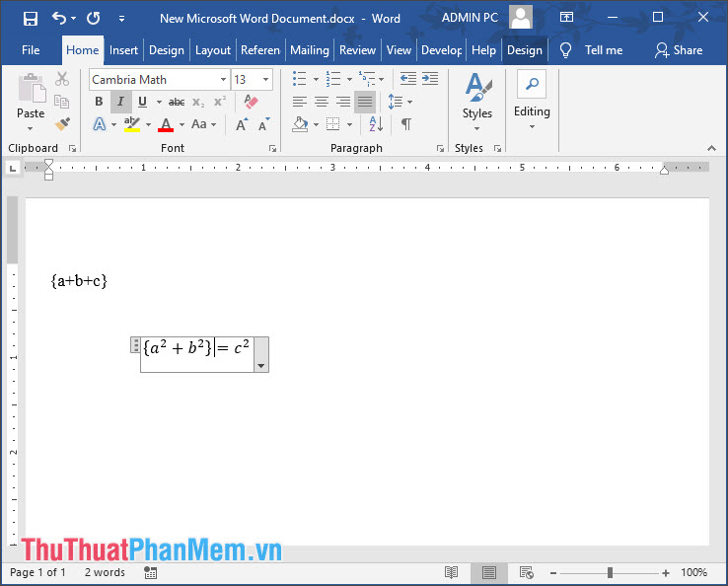The height and width of the screenshot is (586, 728).
Task: Switch to Review tab
Action: 357,50
